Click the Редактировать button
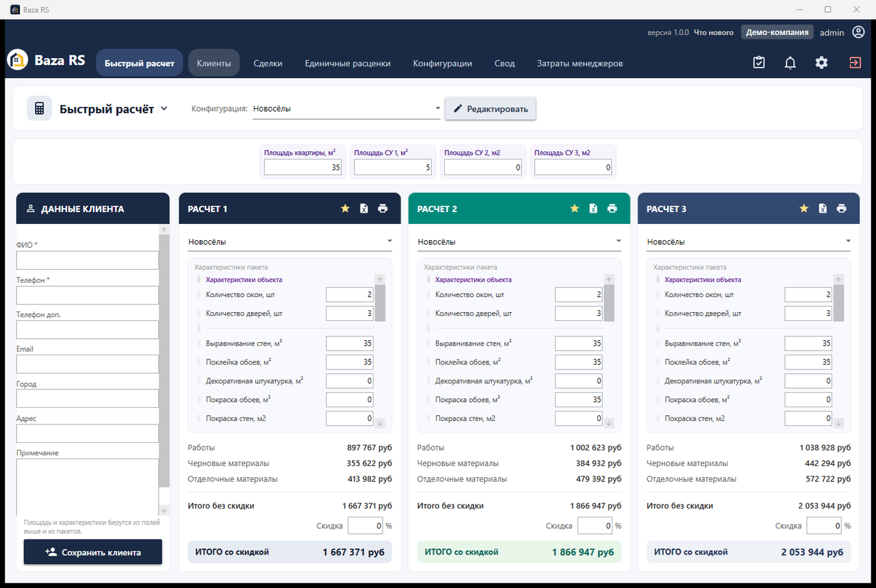 pyautogui.click(x=491, y=109)
